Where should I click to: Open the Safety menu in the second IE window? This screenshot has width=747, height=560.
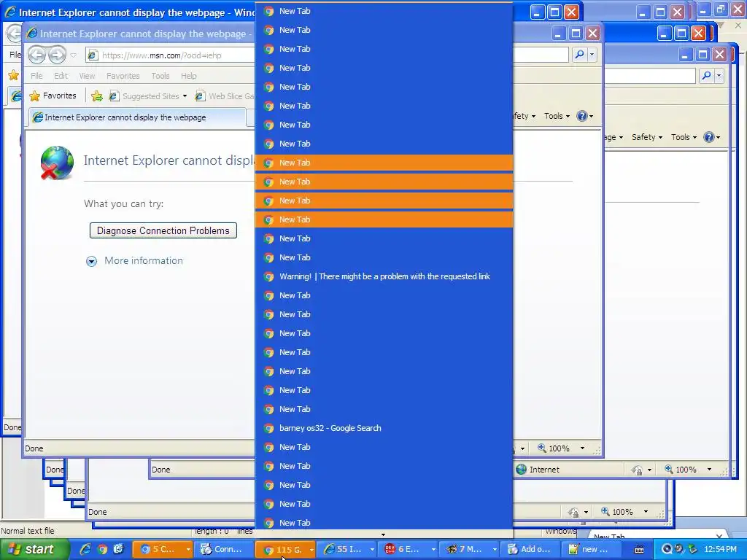point(646,137)
